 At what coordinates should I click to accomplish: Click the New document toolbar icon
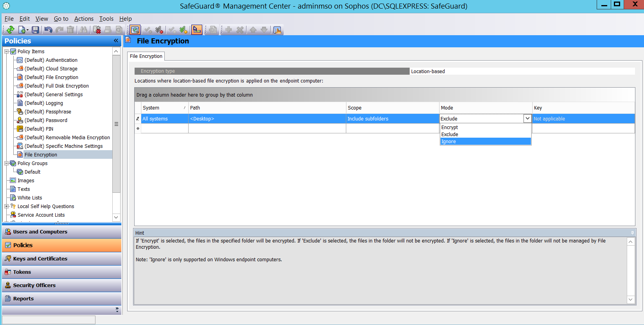point(22,30)
